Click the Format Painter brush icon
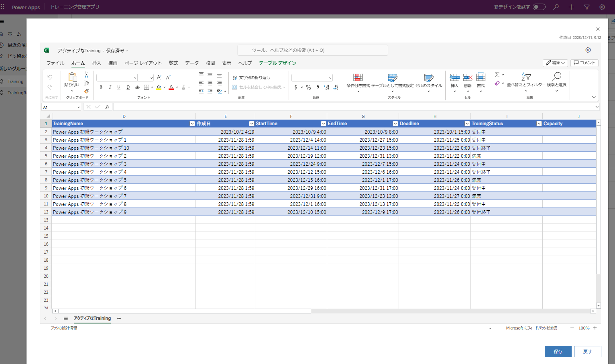 tap(86, 91)
